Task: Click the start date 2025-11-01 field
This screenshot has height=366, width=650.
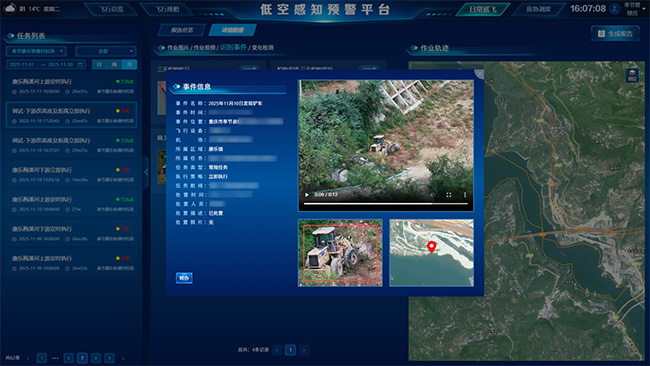Action: coord(21,65)
